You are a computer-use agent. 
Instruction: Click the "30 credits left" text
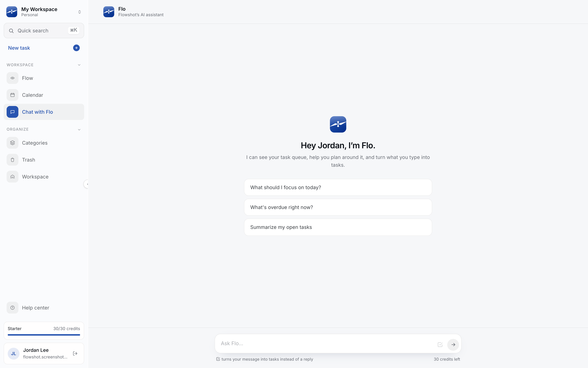pyautogui.click(x=447, y=359)
